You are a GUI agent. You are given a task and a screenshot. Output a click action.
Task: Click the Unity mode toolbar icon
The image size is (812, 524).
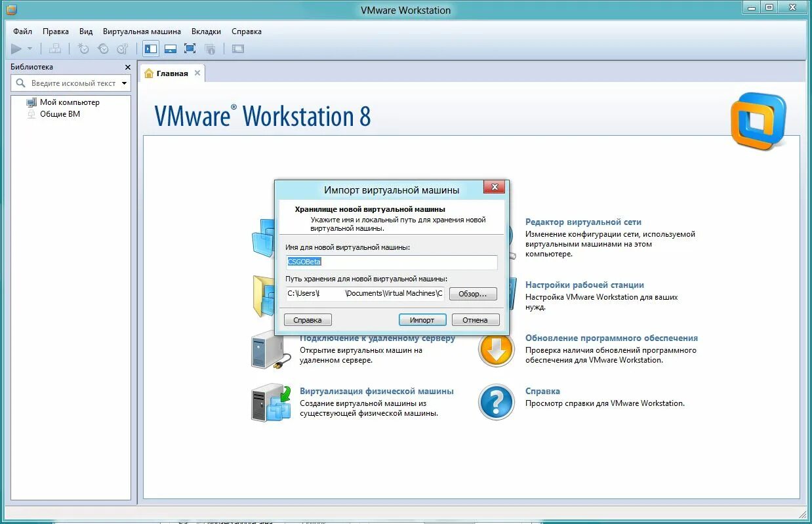point(210,49)
